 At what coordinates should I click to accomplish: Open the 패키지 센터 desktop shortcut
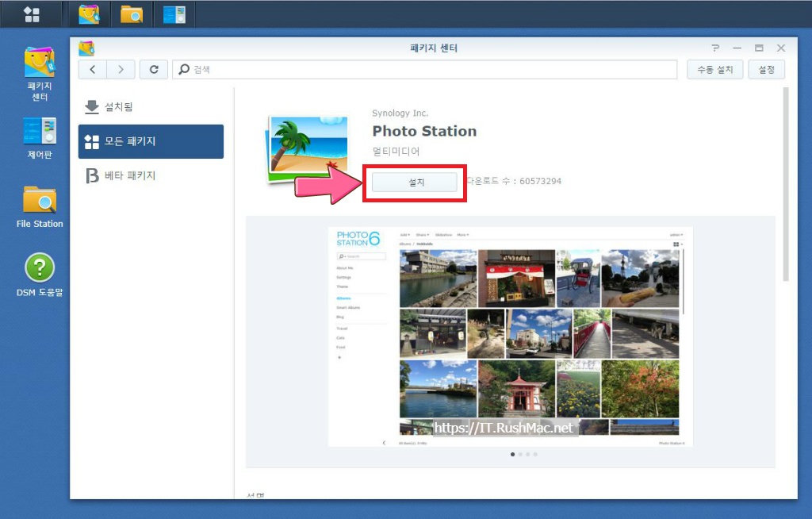(40, 75)
